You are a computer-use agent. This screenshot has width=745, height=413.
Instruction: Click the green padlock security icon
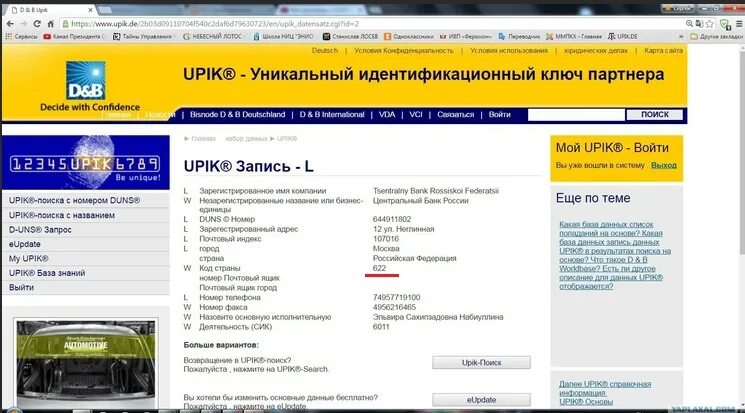coord(66,24)
